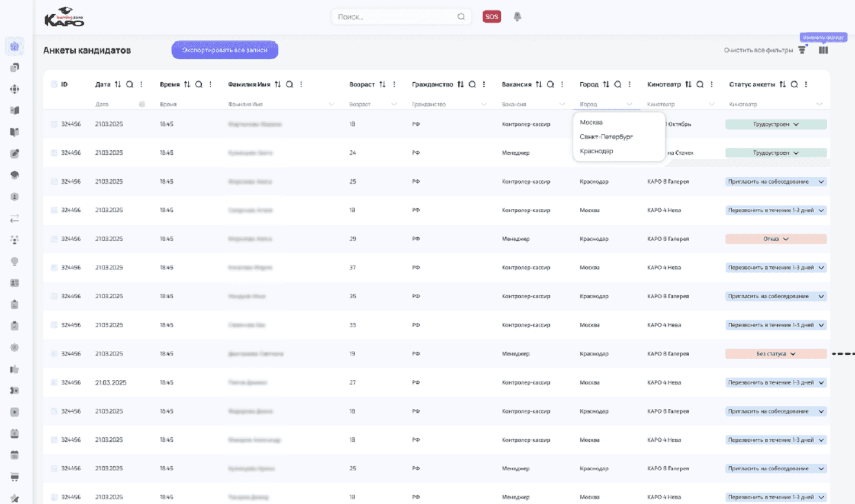Open three-dot menu for Гражданство column
Viewport: 855px width, 504px height.
[484, 85]
